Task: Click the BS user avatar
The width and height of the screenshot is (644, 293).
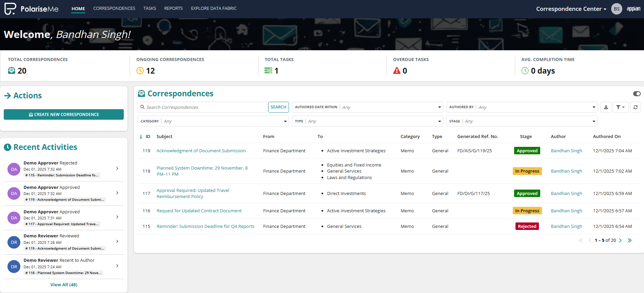Action: pos(616,9)
